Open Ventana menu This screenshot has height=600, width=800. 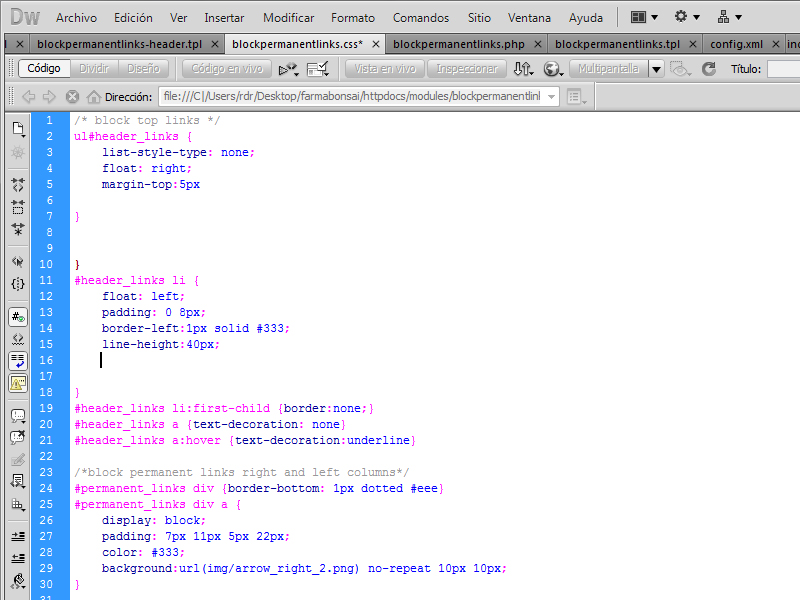[x=529, y=18]
